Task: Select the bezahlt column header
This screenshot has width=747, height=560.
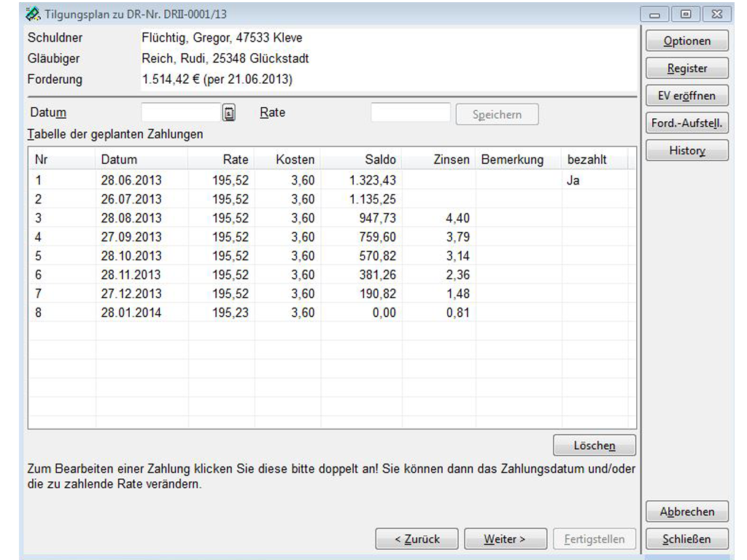Action: click(x=595, y=160)
